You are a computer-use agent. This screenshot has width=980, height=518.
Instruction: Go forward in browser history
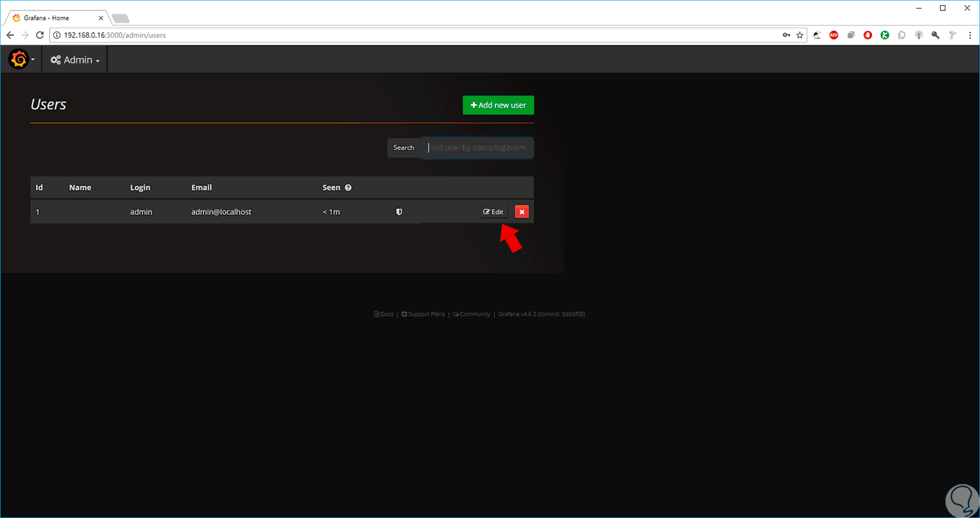[25, 35]
